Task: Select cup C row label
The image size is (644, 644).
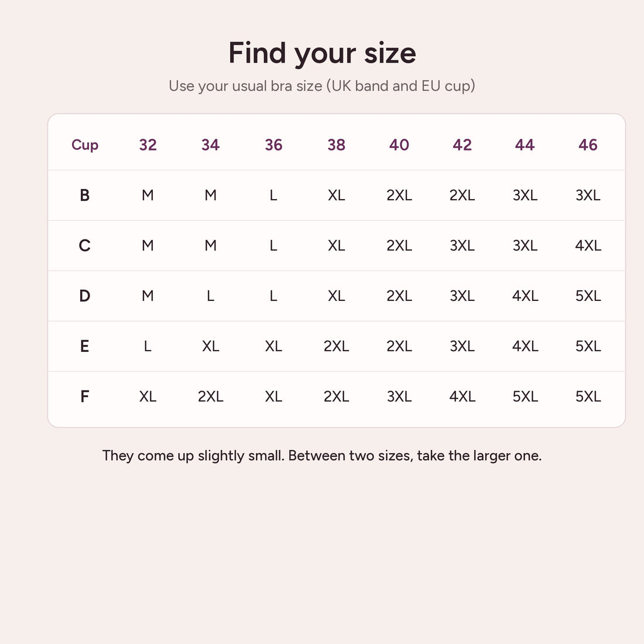Action: [85, 246]
